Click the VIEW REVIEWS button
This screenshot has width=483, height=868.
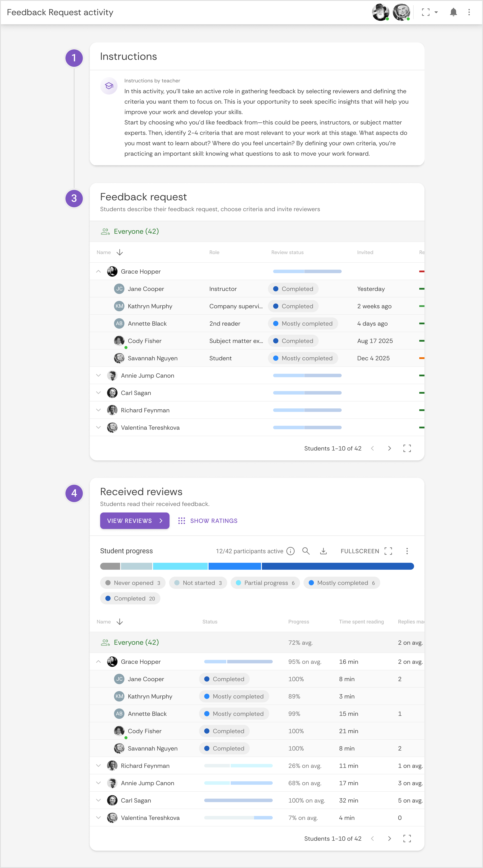coord(135,521)
